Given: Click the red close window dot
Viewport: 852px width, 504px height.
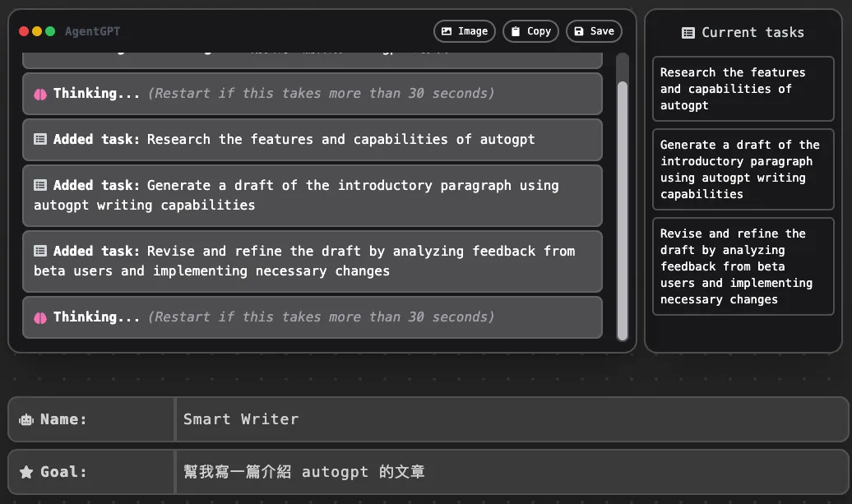Looking at the screenshot, I should [24, 31].
